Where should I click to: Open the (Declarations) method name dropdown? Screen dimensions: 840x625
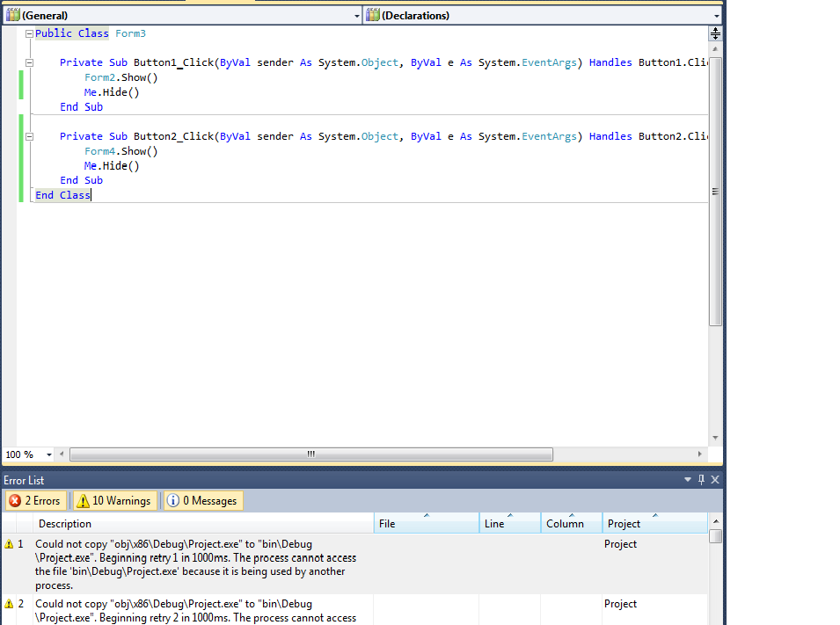tap(543, 16)
